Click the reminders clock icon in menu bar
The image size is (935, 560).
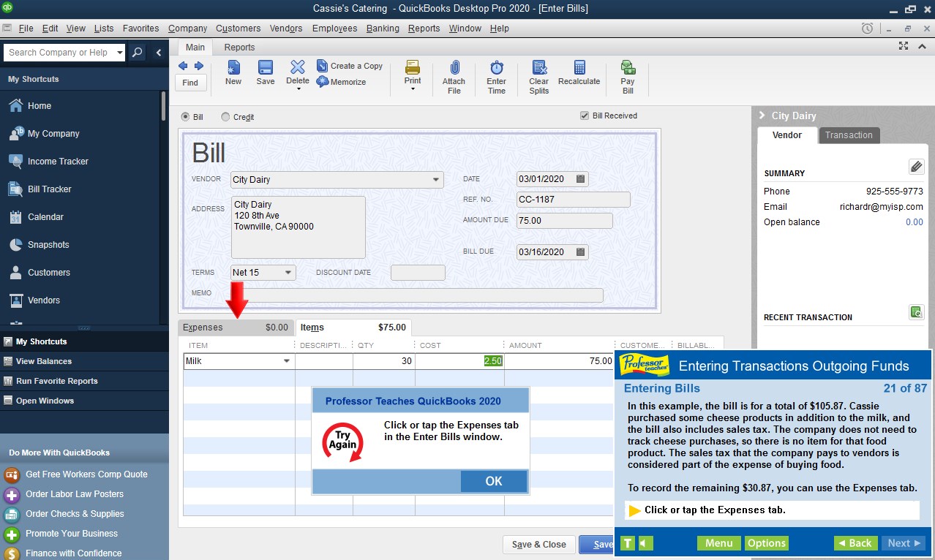(x=867, y=29)
